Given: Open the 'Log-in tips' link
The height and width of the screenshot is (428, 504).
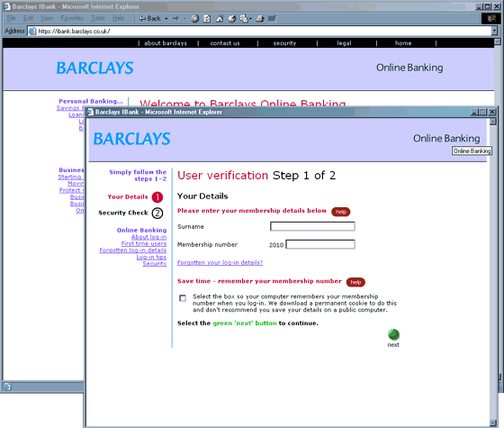Looking at the screenshot, I should point(151,257).
